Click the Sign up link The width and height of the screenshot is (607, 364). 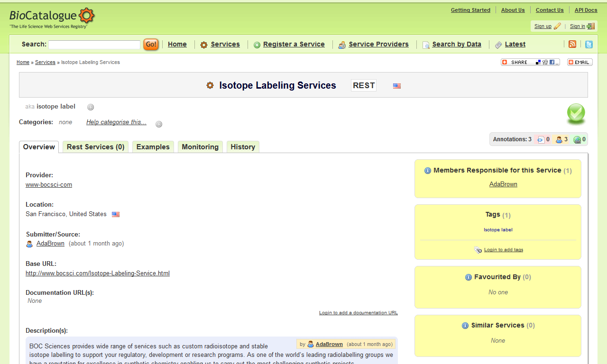point(543,26)
